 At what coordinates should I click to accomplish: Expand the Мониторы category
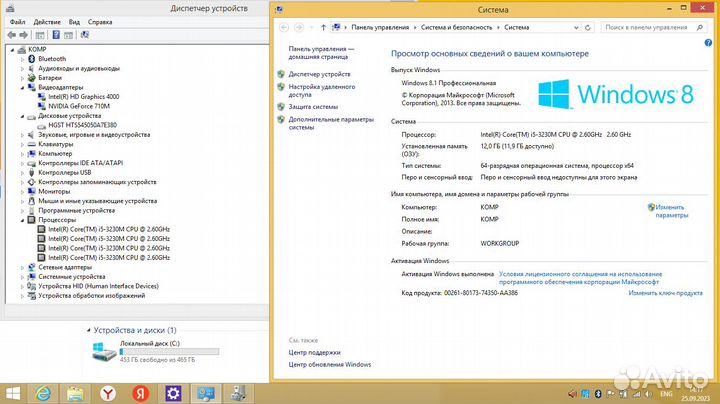click(22, 191)
